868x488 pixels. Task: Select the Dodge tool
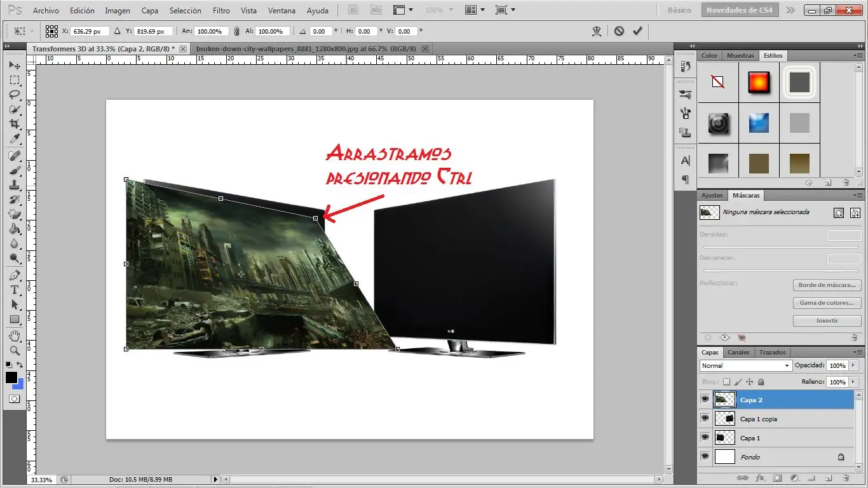coord(14,258)
